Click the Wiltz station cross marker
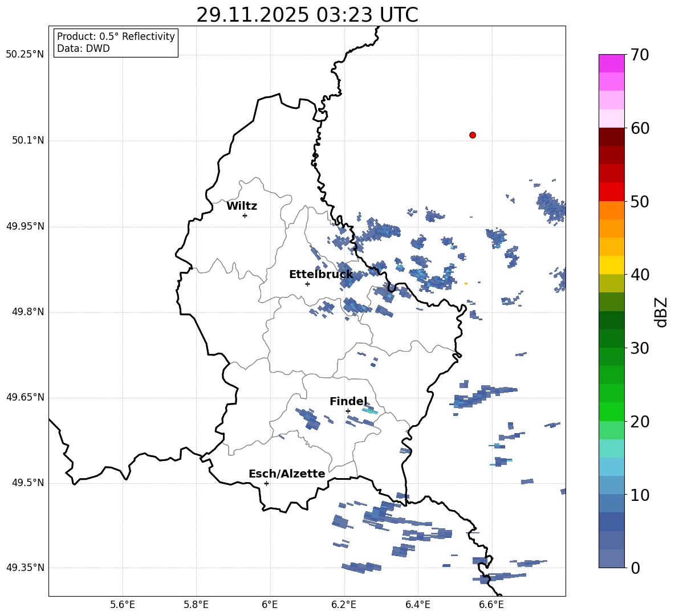The height and width of the screenshot is (616, 675). point(245,215)
